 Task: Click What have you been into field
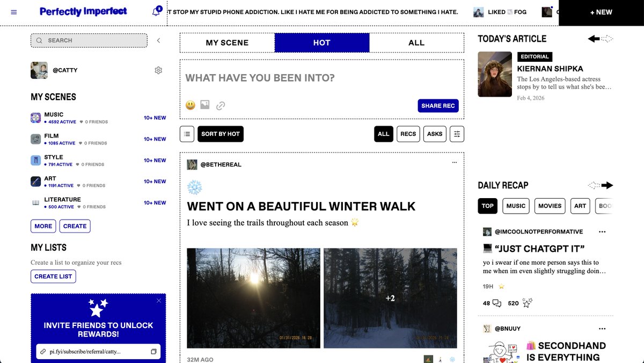coord(322,78)
